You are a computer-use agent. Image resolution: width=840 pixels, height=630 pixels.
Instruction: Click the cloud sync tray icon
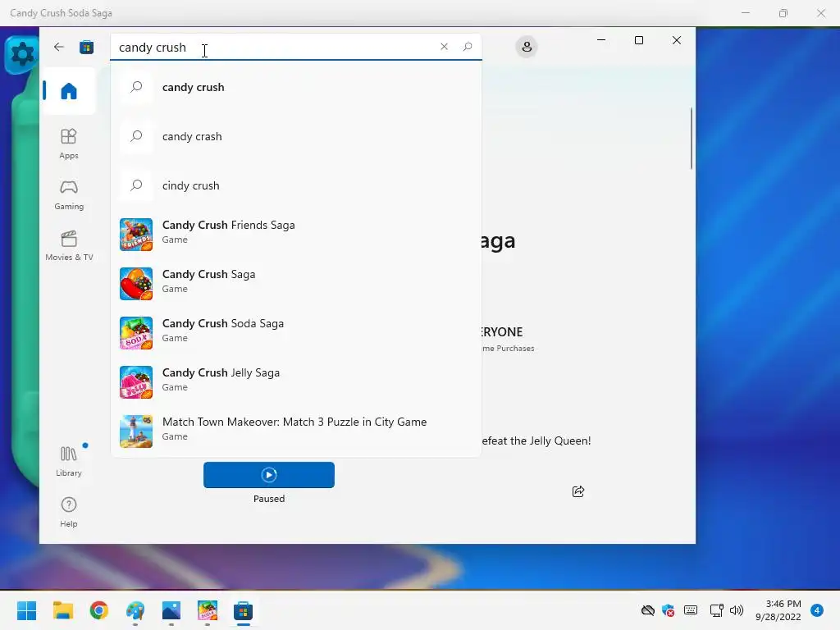point(648,610)
